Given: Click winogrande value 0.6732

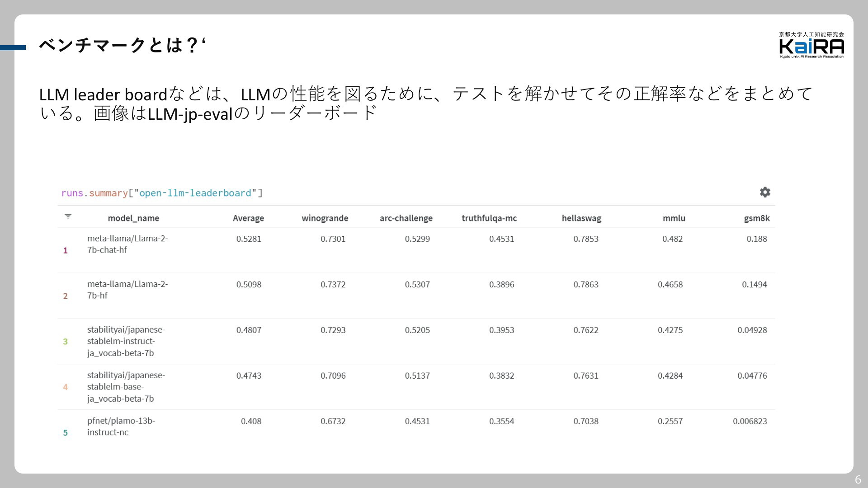Looking at the screenshot, I should [333, 422].
